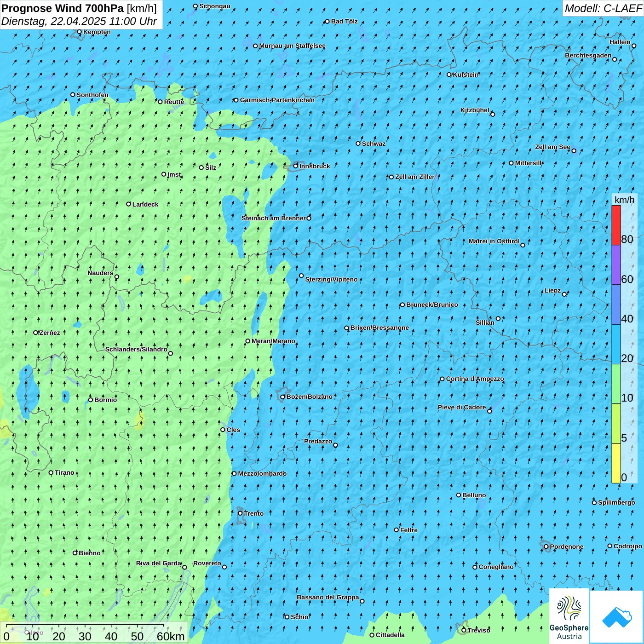Click the Reutte label

tap(174, 102)
